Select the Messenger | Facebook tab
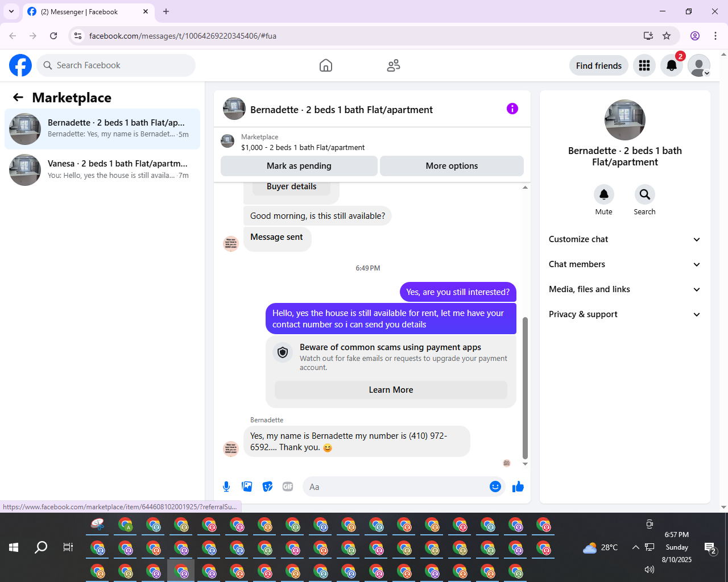 click(88, 11)
